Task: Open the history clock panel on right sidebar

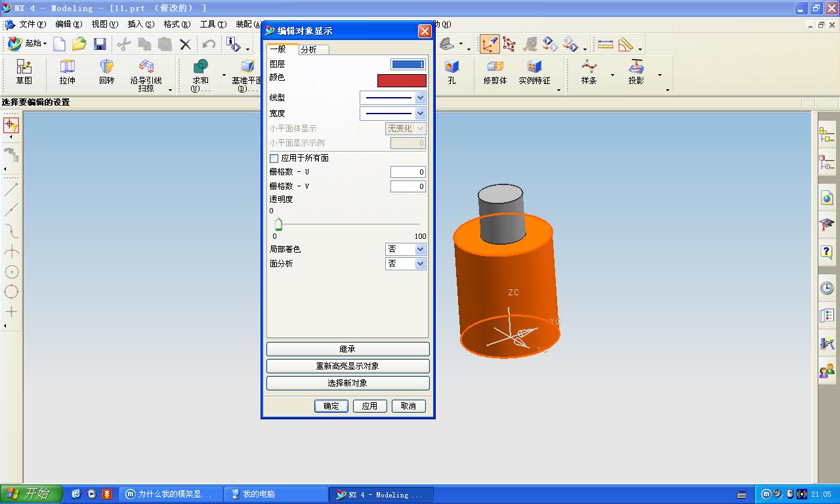Action: point(827,287)
